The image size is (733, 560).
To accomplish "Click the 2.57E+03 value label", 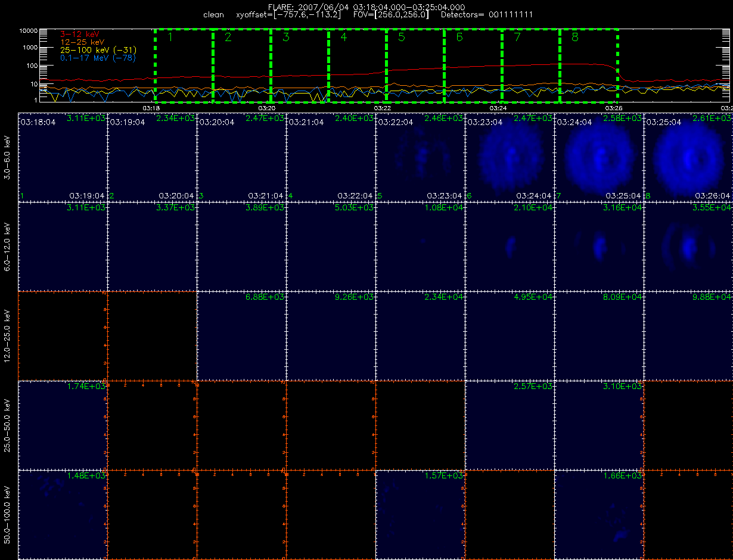I will (x=533, y=387).
